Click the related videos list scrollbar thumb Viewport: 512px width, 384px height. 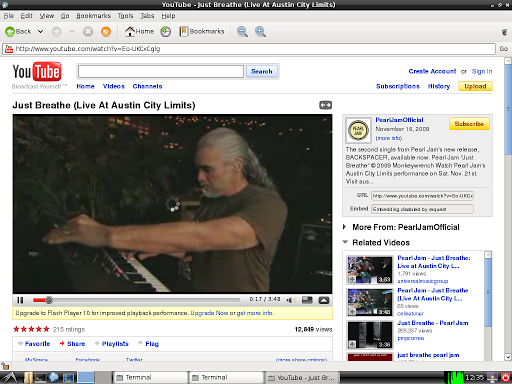click(x=488, y=292)
